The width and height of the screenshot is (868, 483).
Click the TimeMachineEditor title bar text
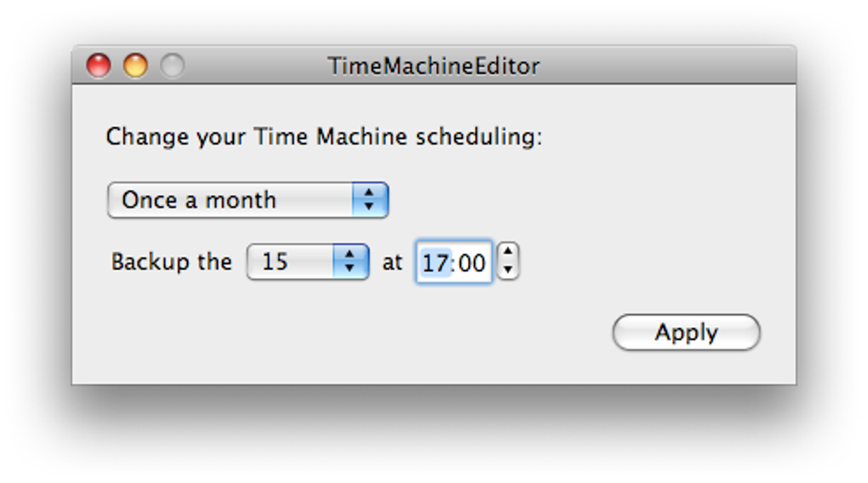[433, 66]
